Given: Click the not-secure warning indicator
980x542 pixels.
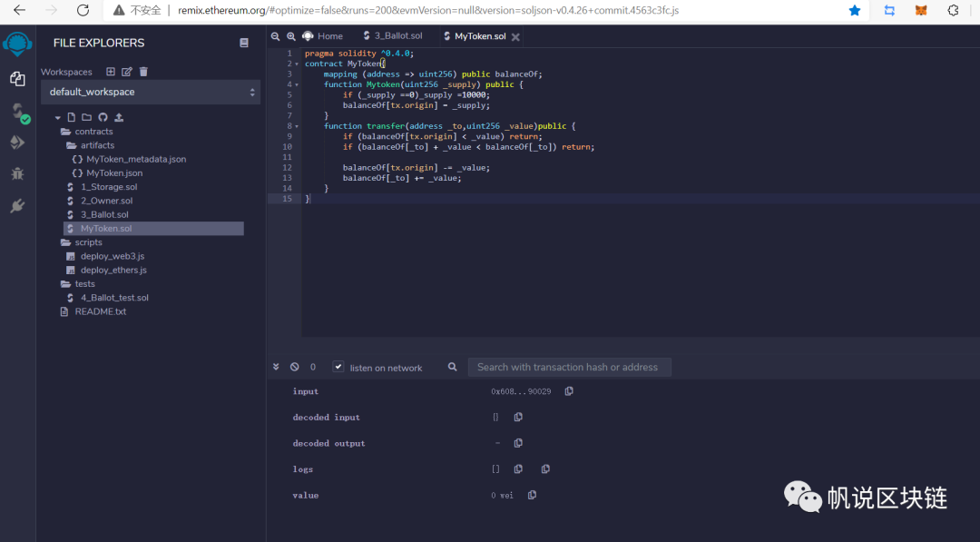Looking at the screenshot, I should tap(137, 10).
